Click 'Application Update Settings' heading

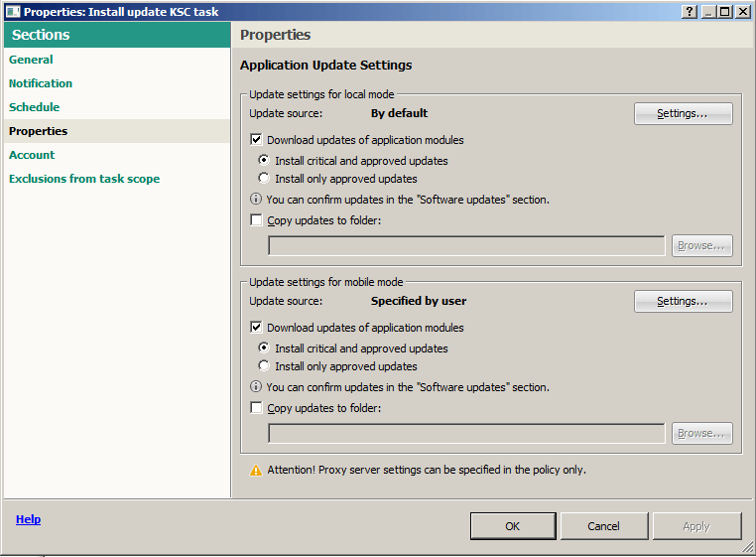pyautogui.click(x=326, y=66)
